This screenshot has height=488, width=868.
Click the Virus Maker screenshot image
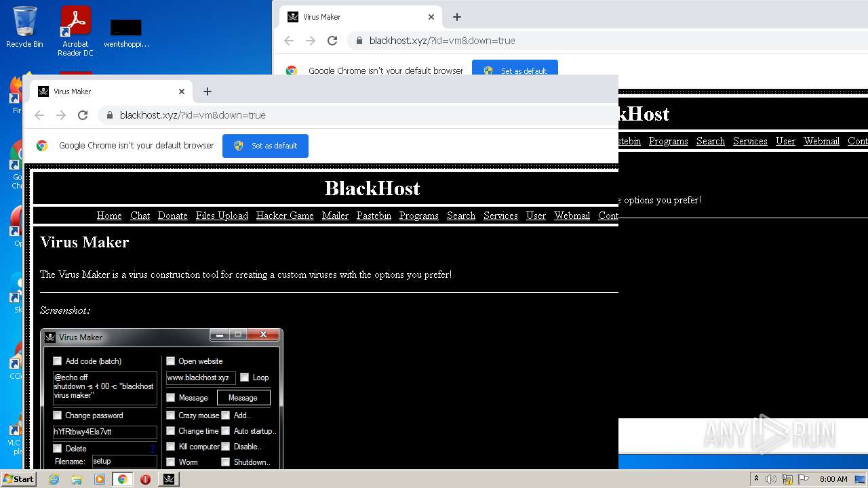pos(161,399)
